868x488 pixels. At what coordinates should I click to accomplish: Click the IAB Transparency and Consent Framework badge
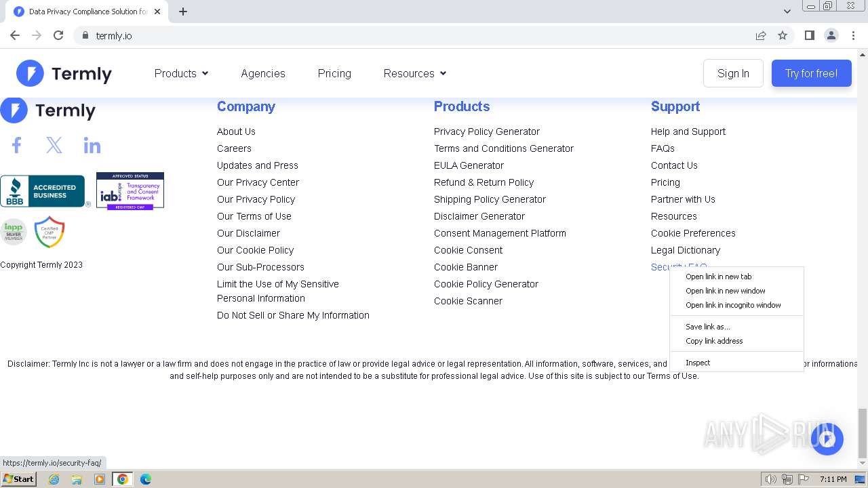click(130, 191)
